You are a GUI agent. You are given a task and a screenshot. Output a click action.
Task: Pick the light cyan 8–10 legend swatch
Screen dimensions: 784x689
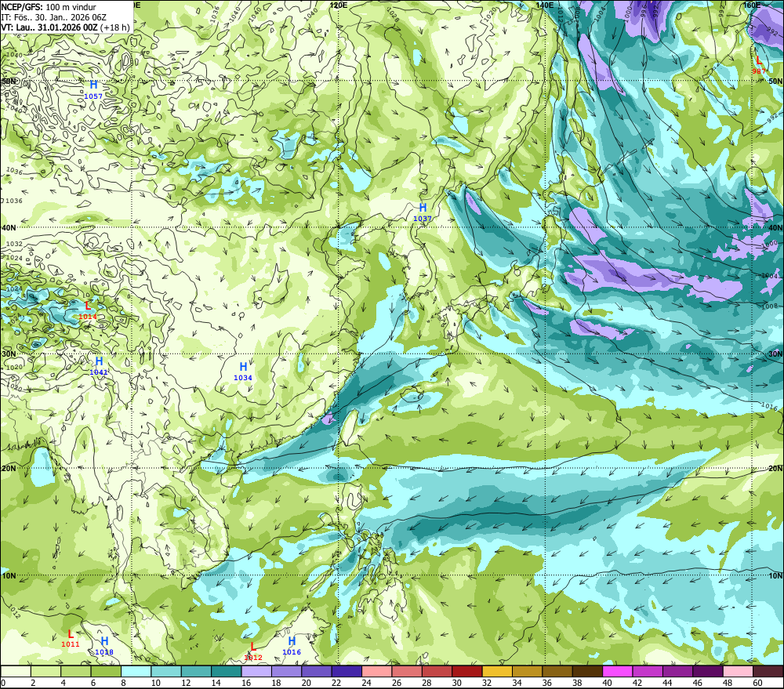[x=136, y=671]
